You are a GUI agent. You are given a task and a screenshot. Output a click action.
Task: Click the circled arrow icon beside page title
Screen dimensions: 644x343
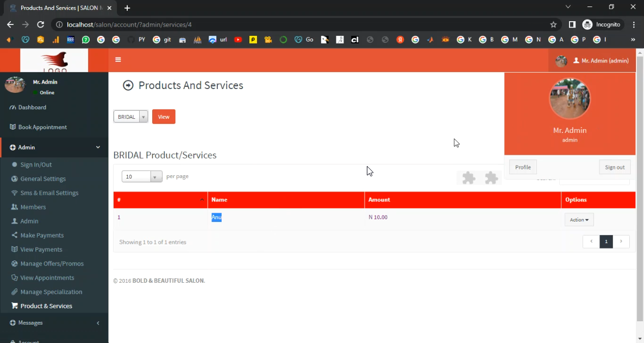click(128, 85)
